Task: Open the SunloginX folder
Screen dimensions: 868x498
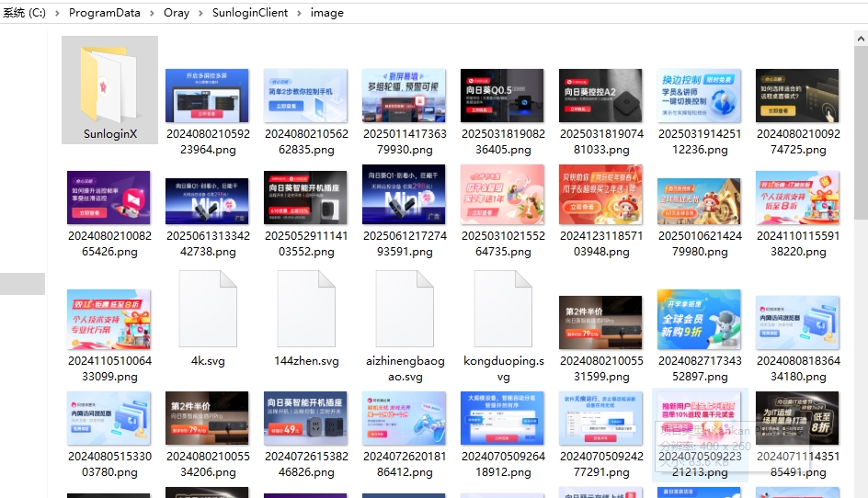Action: tap(109, 85)
